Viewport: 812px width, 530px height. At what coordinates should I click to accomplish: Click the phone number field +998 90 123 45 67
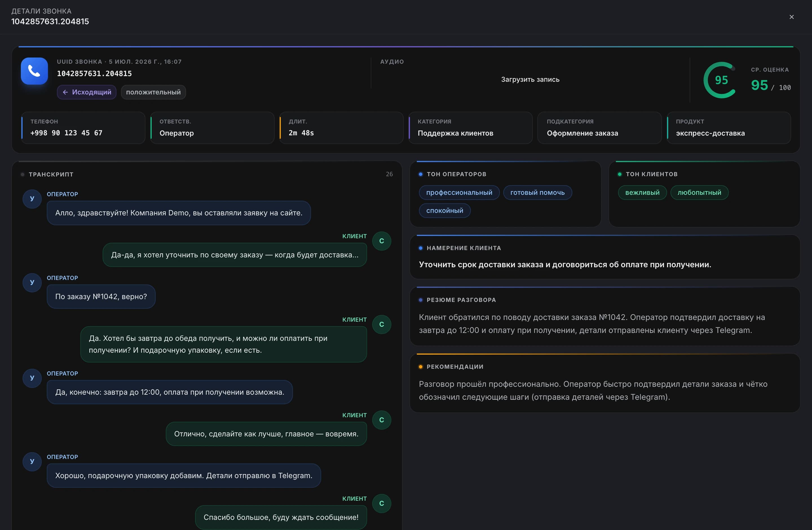tap(83, 128)
